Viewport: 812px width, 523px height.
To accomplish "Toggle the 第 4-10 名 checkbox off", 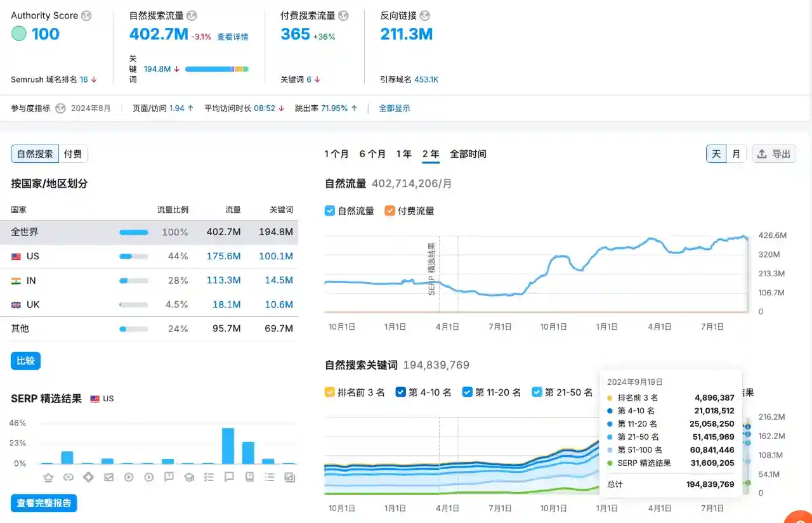I will click(x=401, y=392).
